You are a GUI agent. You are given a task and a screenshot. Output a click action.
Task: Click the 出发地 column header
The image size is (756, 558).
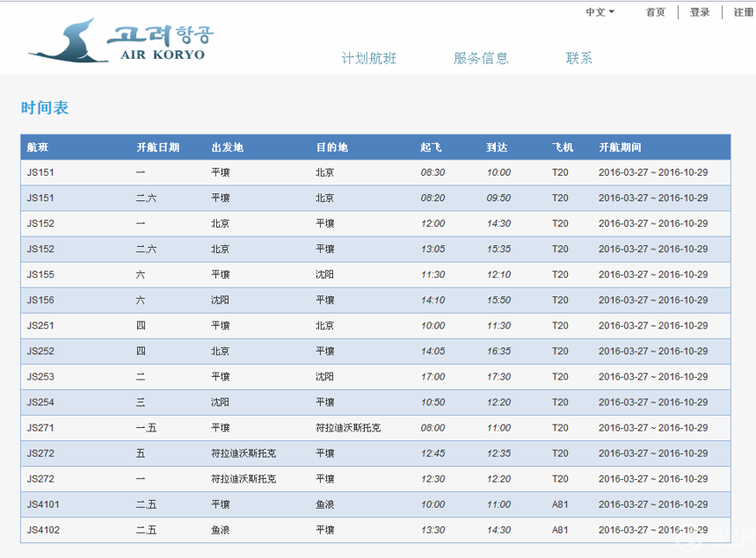pos(228,148)
